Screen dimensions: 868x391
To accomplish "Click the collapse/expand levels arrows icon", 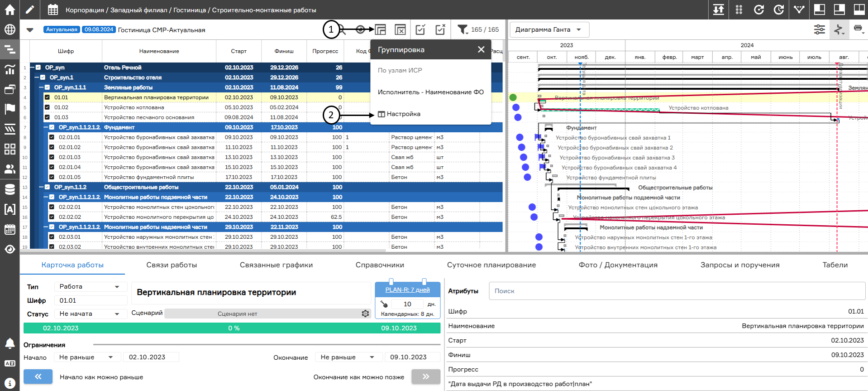I will (719, 10).
